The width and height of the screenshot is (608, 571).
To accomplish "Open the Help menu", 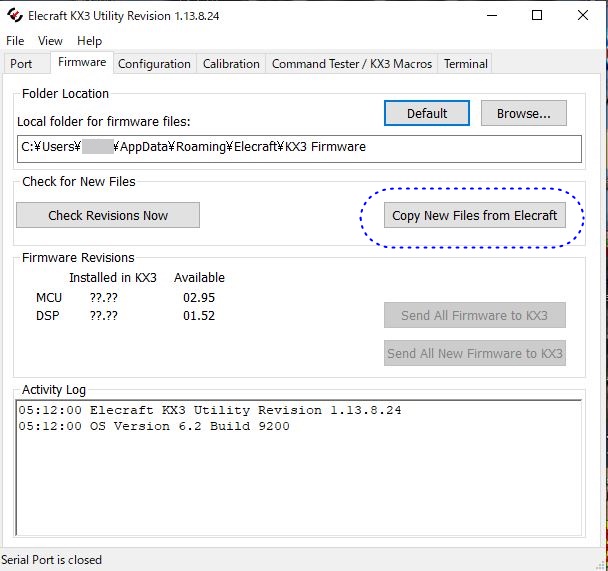I will [x=90, y=41].
